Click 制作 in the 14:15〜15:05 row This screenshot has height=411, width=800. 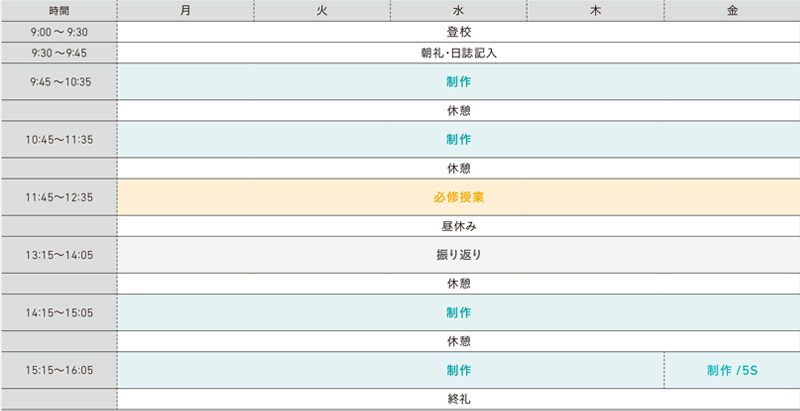(x=459, y=312)
